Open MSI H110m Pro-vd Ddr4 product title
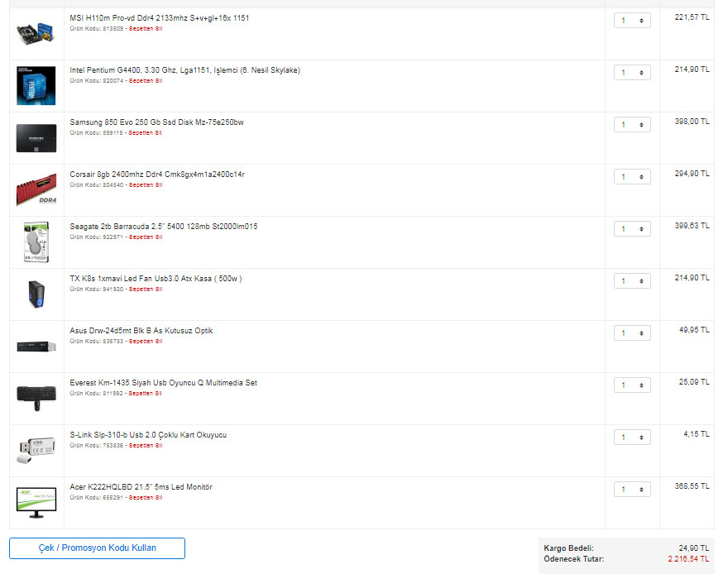This screenshot has height=574, width=728. click(x=159, y=18)
